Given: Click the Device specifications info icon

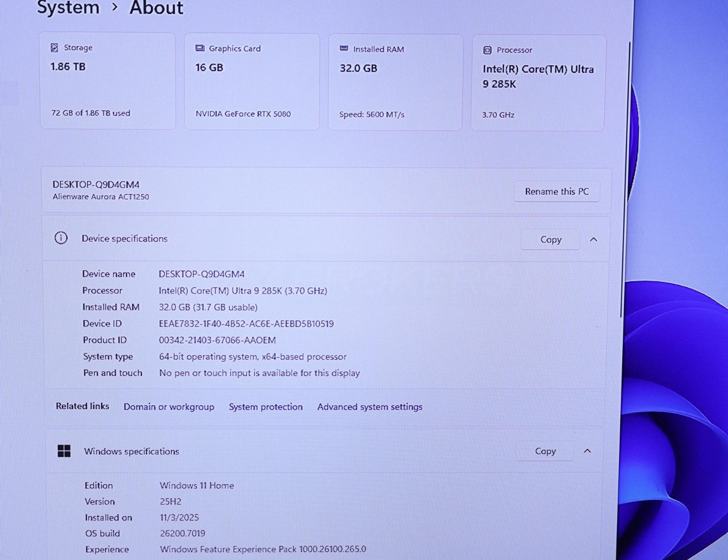Looking at the screenshot, I should [x=61, y=238].
